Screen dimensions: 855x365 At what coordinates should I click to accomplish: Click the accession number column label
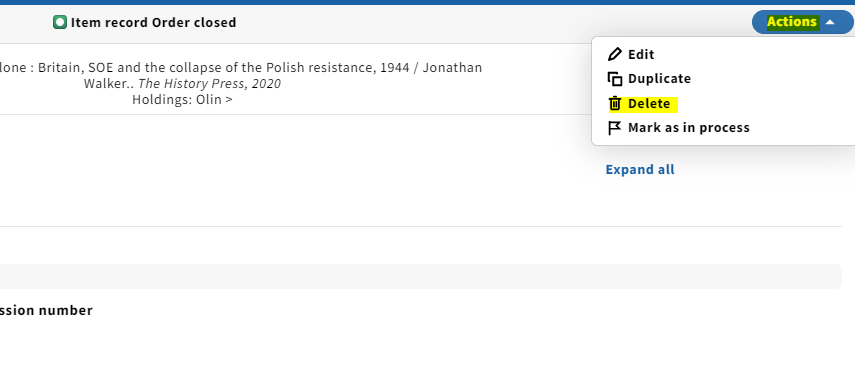[46, 310]
